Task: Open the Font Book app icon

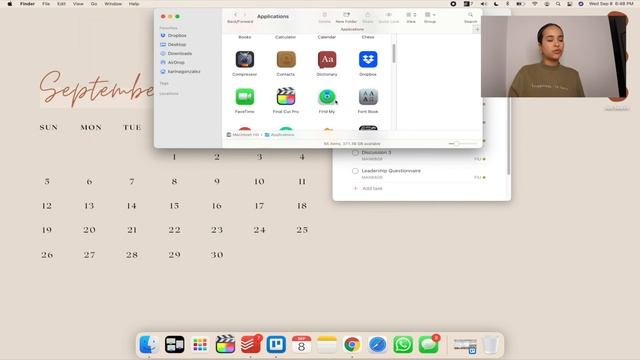Action: click(368, 97)
